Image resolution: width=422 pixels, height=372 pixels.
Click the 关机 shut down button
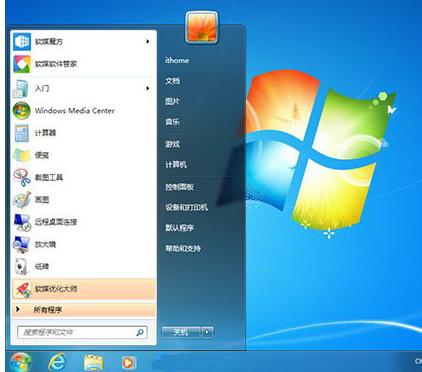tap(182, 332)
